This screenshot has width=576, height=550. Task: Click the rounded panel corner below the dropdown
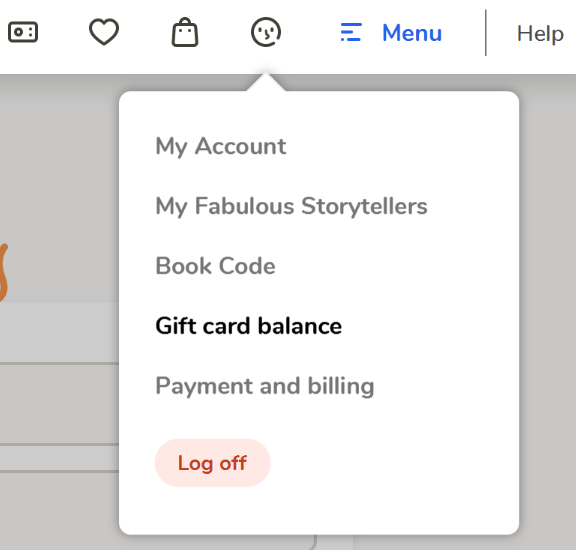point(312,542)
